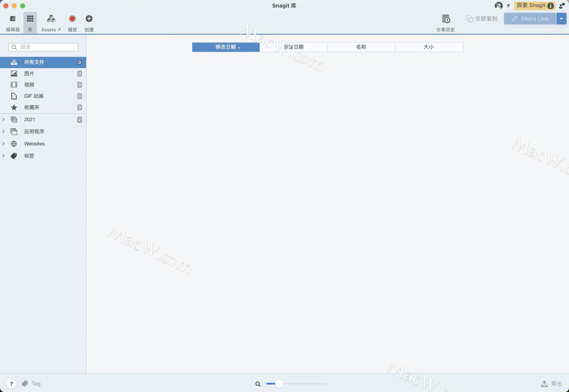Image resolution: width=569 pixels, height=392 pixels.
Task: Click the Share Link button
Action: coord(530,19)
